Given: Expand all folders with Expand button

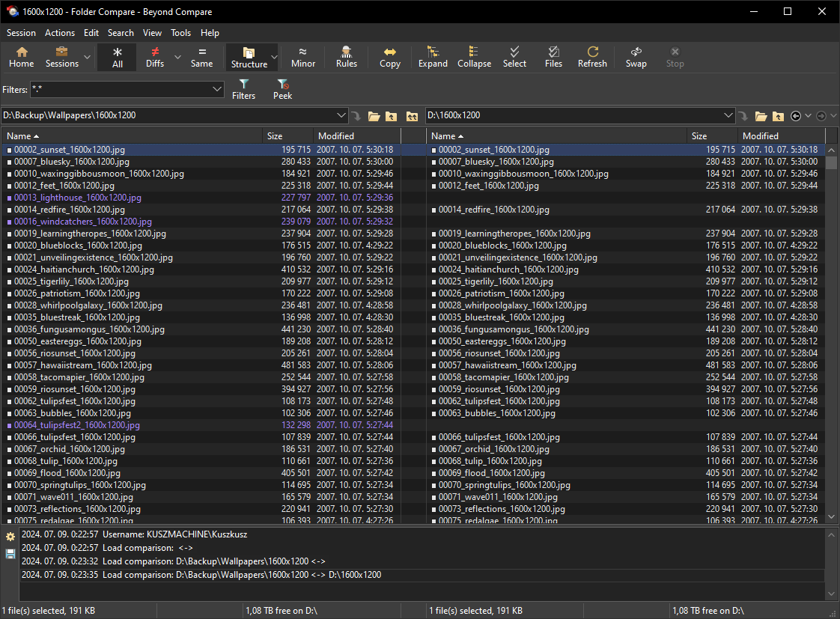Looking at the screenshot, I should [x=433, y=58].
